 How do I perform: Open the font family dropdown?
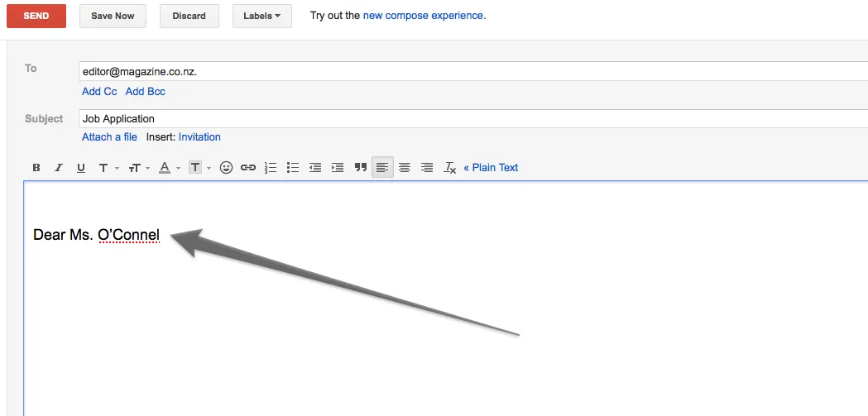click(x=108, y=168)
